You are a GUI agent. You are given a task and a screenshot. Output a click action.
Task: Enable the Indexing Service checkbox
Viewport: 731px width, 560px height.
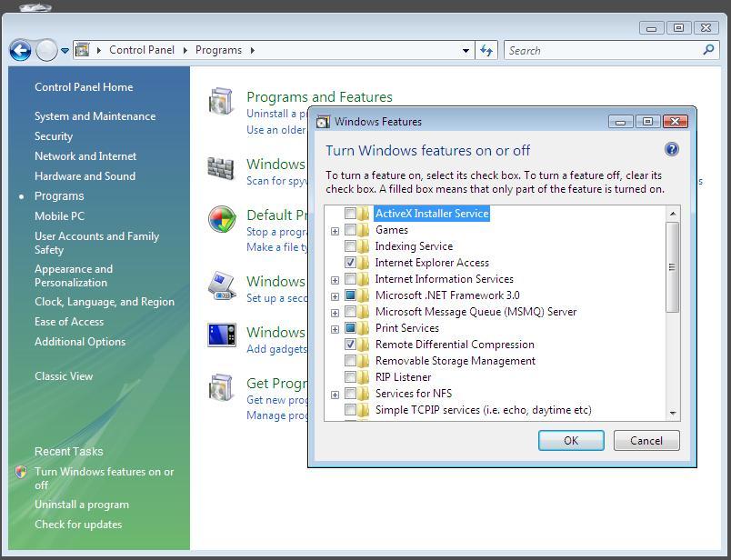pyautogui.click(x=350, y=246)
